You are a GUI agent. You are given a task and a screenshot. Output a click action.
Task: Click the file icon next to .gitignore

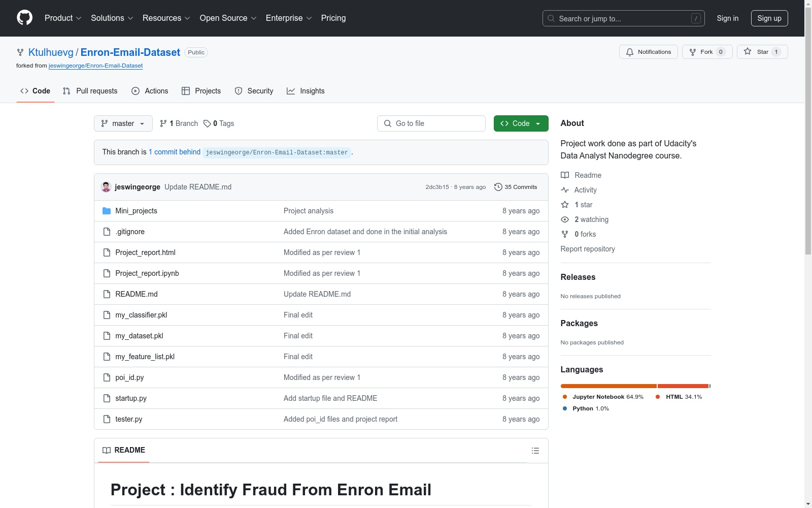[107, 232]
